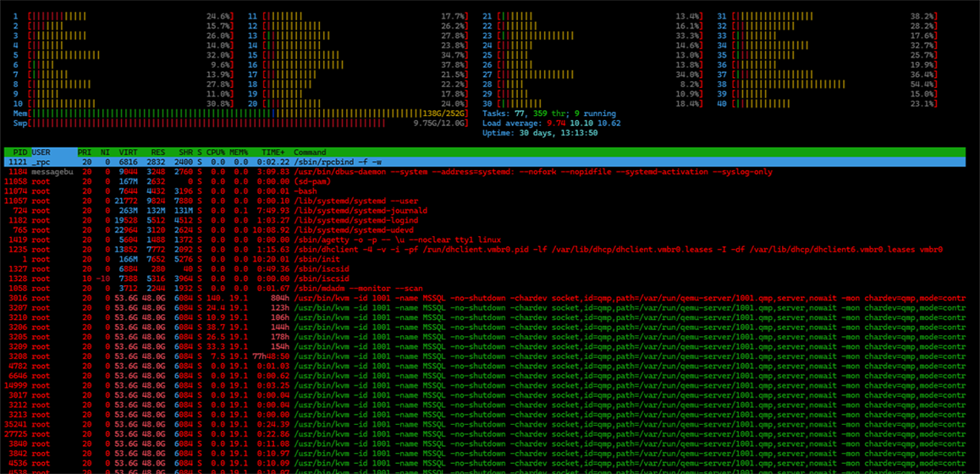Sort by the CPU% column header
Screen dimensions: 980x474
coord(216,152)
